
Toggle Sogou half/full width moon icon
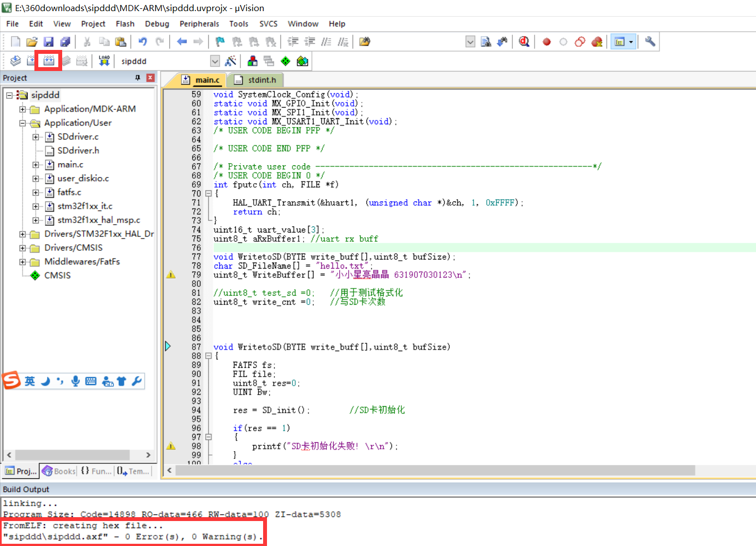coord(46,381)
